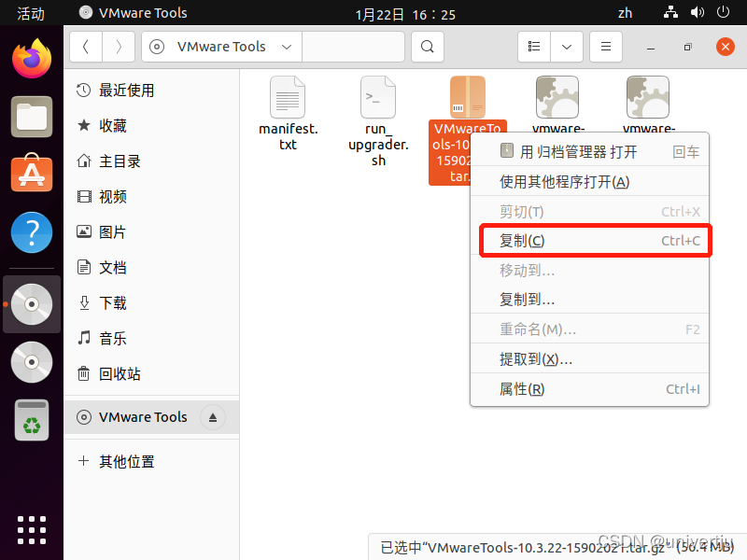Go back with the left arrow button
The height and width of the screenshot is (560, 747).
[x=86, y=47]
